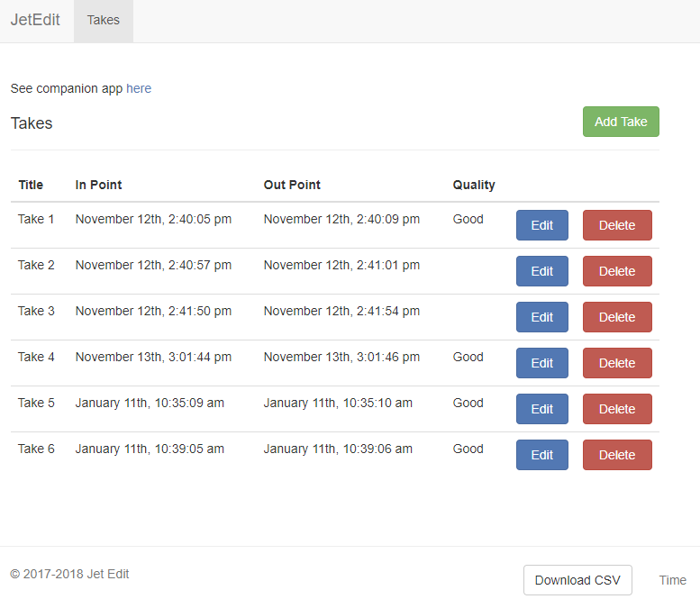
Task: Click the Time link in footer
Action: click(x=673, y=580)
